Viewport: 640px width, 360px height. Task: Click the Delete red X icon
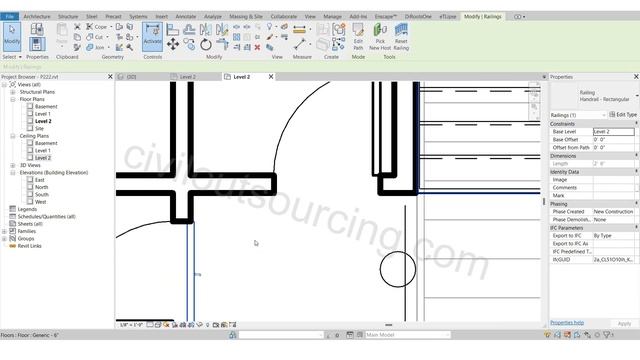click(x=257, y=47)
